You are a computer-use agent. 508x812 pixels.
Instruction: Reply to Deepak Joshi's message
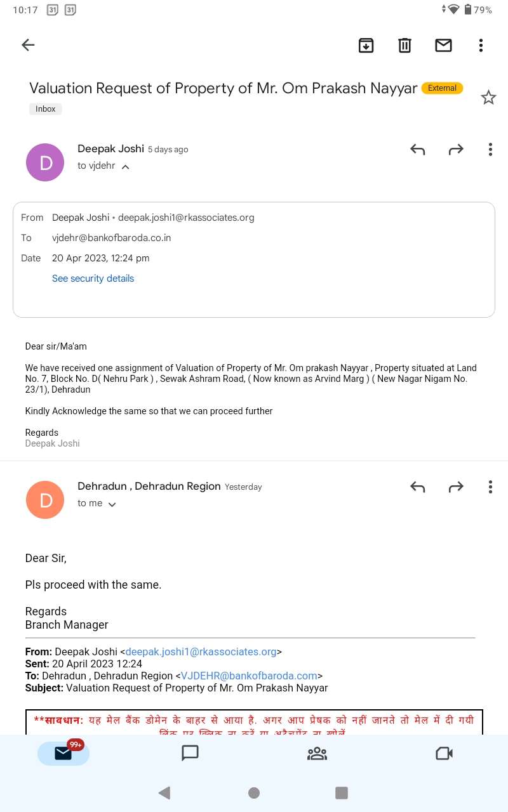point(417,150)
